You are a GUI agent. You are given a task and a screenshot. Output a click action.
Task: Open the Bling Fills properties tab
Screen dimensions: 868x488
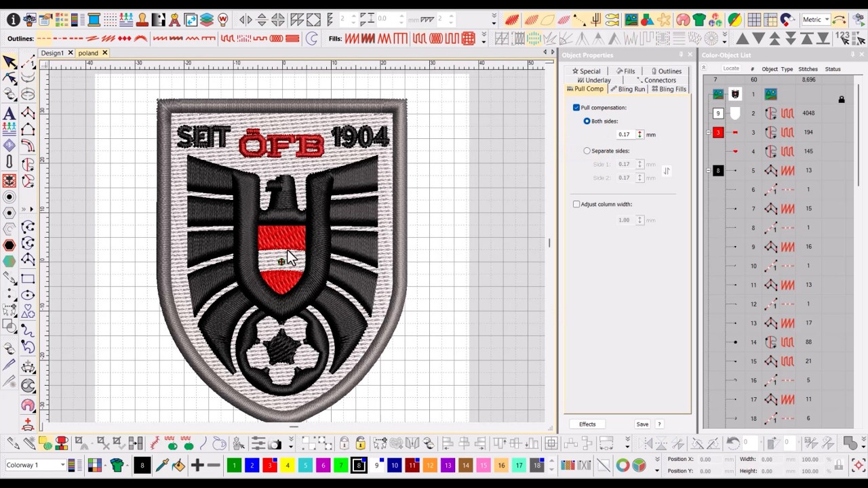click(x=669, y=89)
